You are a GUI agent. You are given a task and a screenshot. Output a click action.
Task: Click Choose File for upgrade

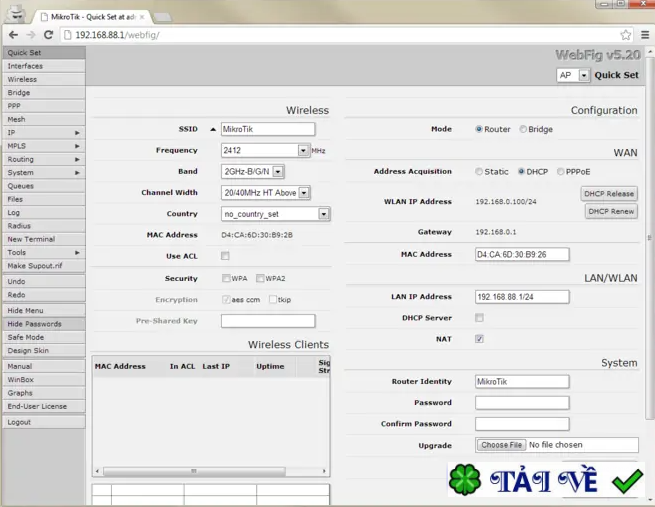click(501, 445)
